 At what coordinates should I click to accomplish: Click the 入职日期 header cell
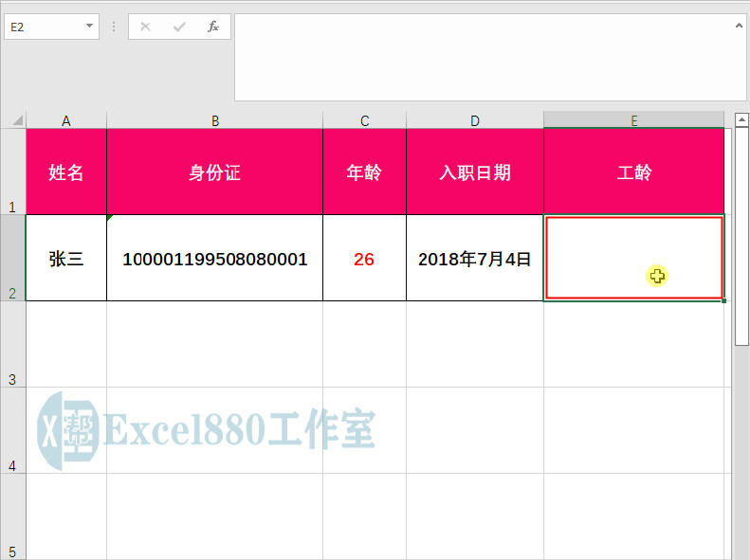[475, 172]
